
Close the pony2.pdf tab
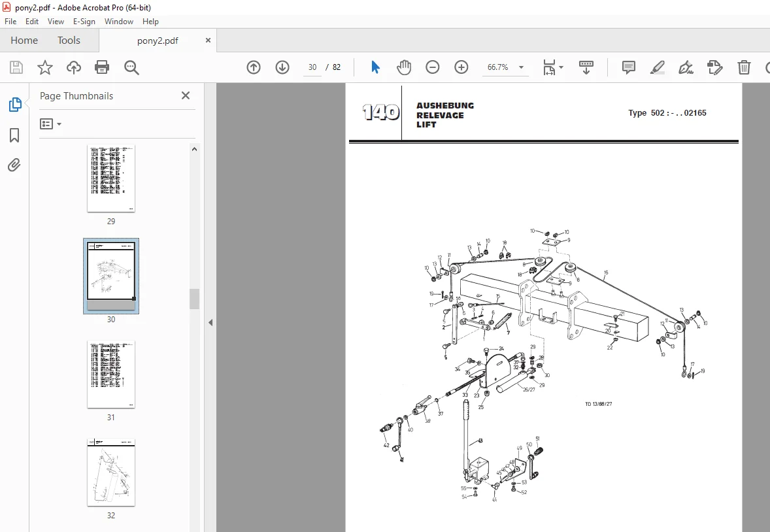point(209,41)
